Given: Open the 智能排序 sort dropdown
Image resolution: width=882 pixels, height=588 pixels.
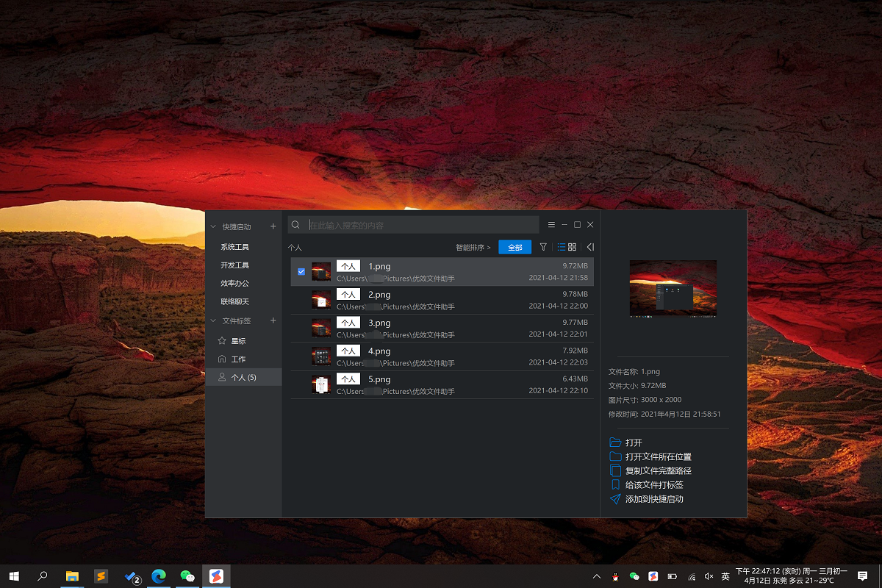Looking at the screenshot, I should (x=473, y=248).
